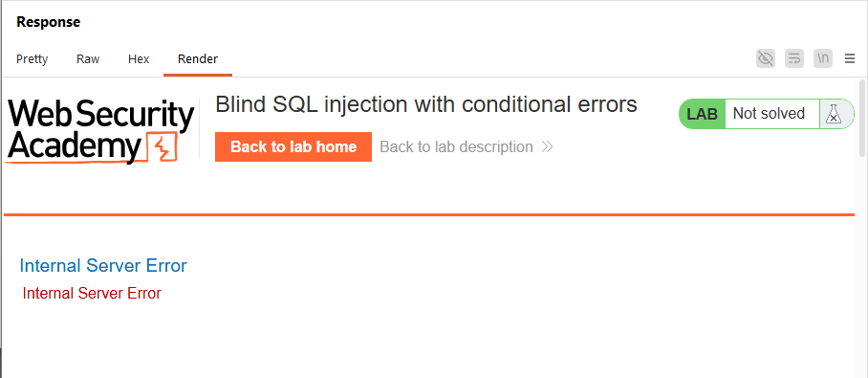
Task: Click the Not solved status label
Action: 769,114
